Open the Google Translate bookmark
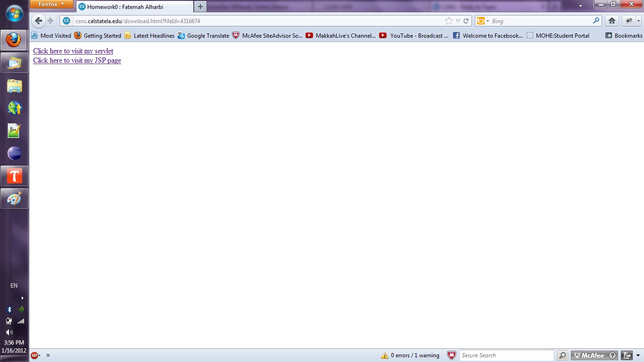The image size is (644, 362). pyautogui.click(x=203, y=35)
